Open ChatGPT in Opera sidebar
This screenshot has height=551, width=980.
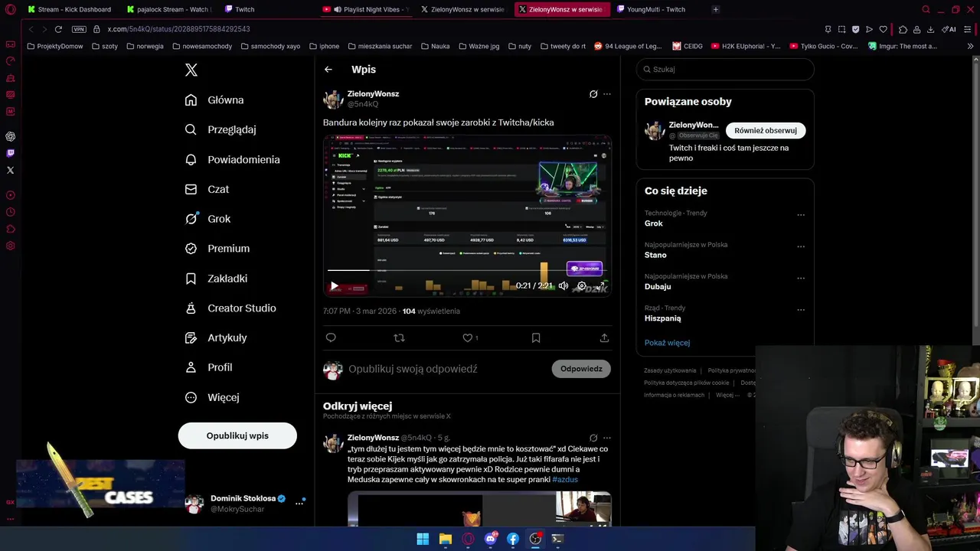(x=10, y=136)
